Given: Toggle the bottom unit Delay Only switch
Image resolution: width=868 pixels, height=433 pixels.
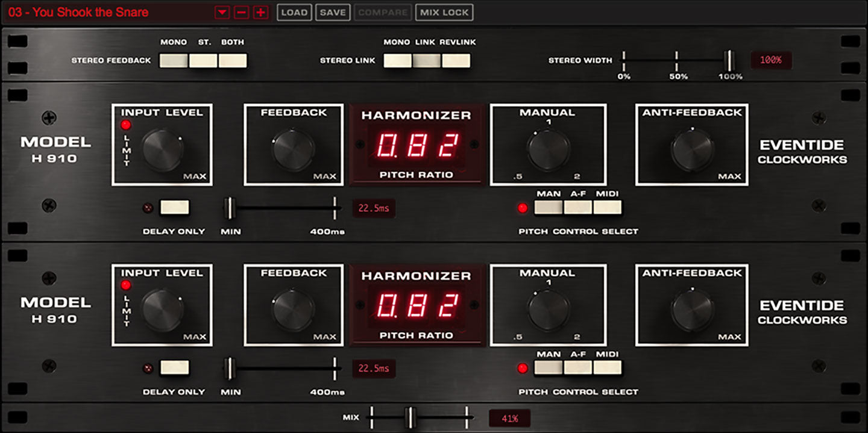Looking at the screenshot, I should (x=175, y=368).
